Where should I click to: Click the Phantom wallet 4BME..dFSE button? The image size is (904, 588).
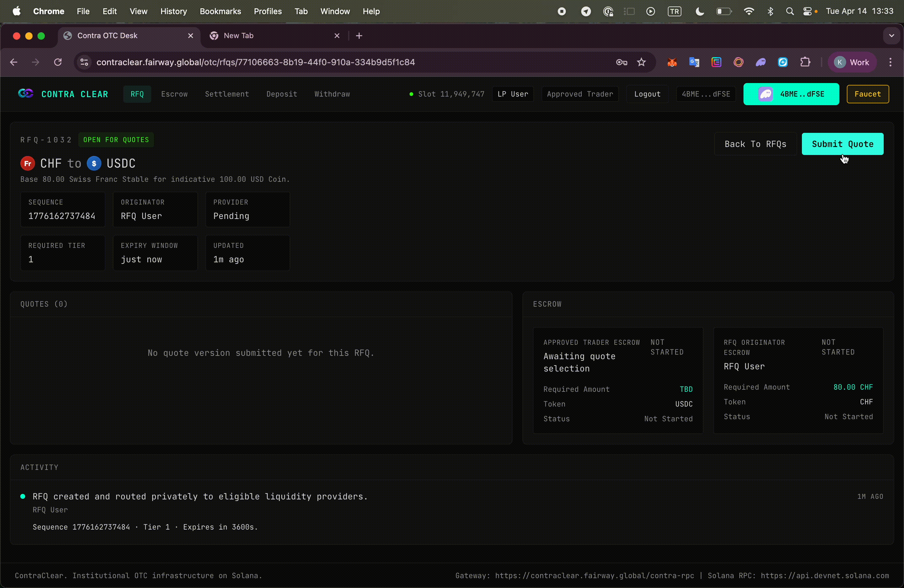791,94
